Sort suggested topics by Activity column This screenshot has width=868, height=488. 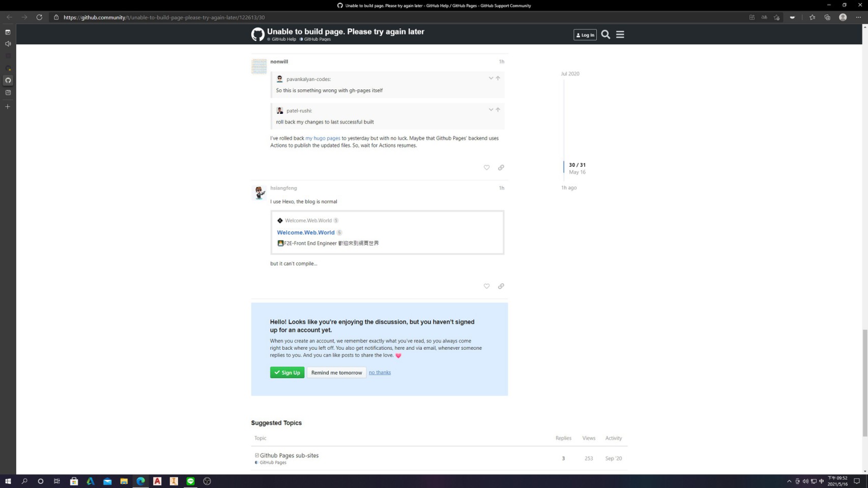click(614, 438)
